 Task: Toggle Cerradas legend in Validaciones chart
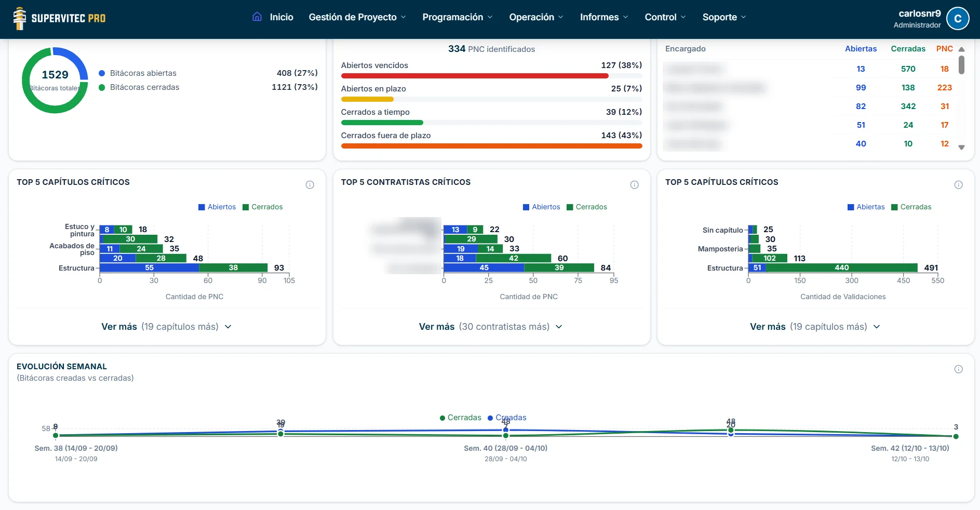point(911,207)
